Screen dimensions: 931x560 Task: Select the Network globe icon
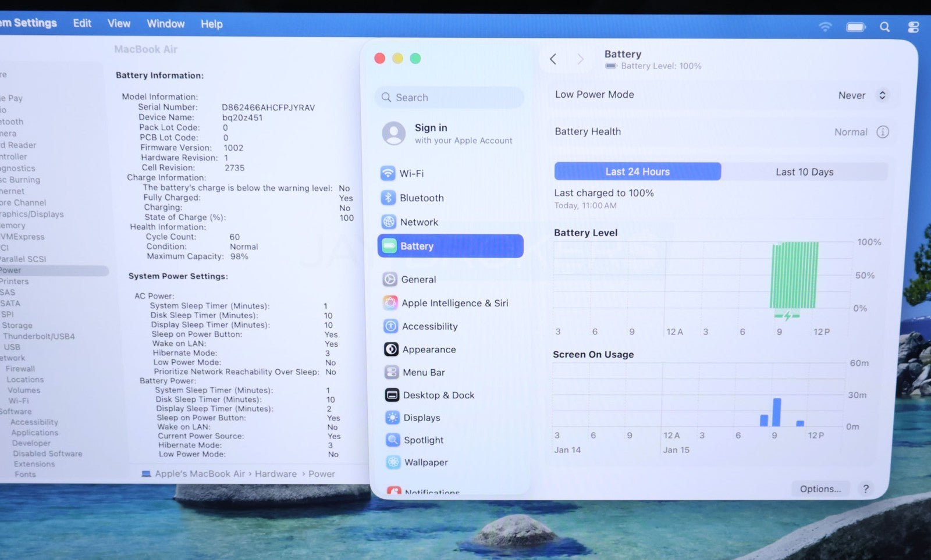[389, 222]
